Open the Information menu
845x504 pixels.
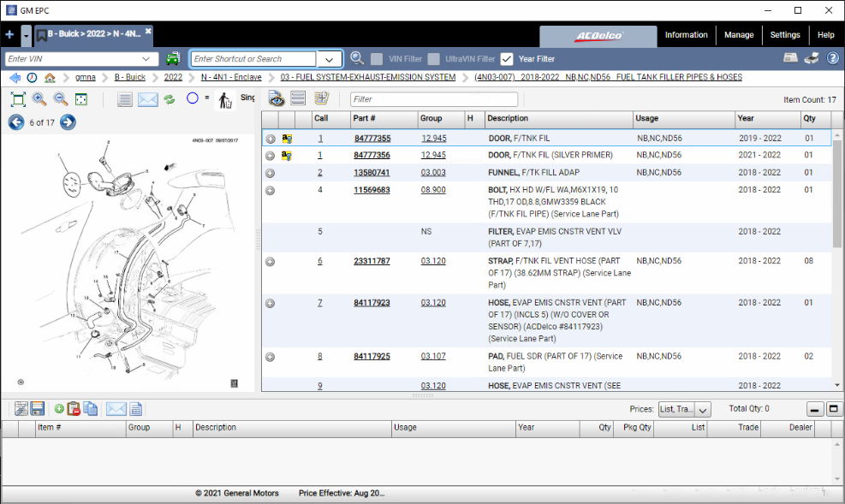click(686, 35)
